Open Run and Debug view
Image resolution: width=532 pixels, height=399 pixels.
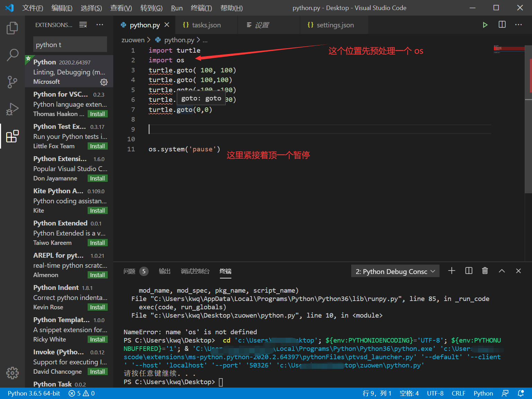click(x=12, y=109)
